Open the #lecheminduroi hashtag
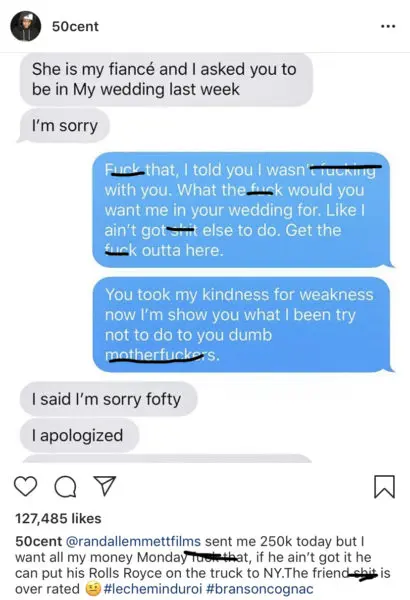Image resolution: width=410 pixels, height=600 pixels. [153, 589]
